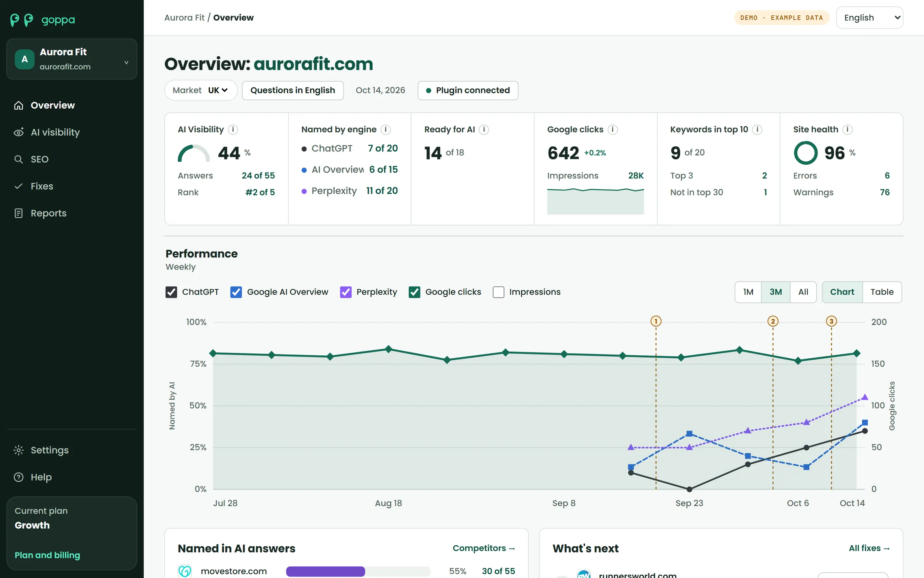Click Aurora Fit in the breadcrumb
Screen dimensions: 924x578
pyautogui.click(x=184, y=18)
